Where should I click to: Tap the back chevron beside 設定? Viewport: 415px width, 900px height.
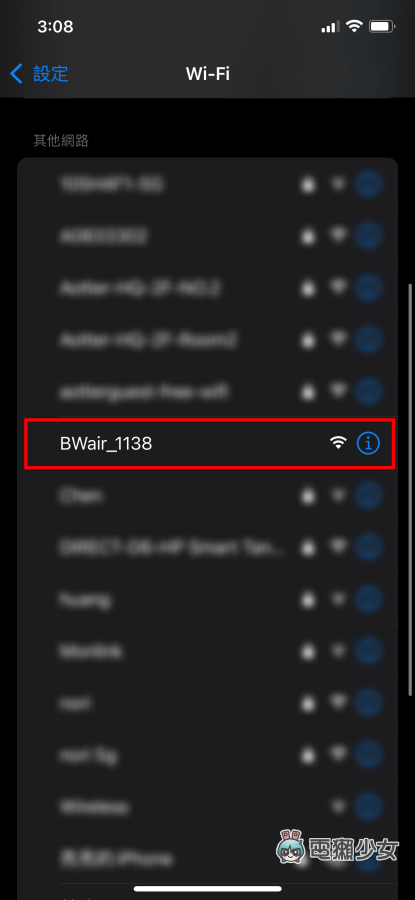click(17, 73)
